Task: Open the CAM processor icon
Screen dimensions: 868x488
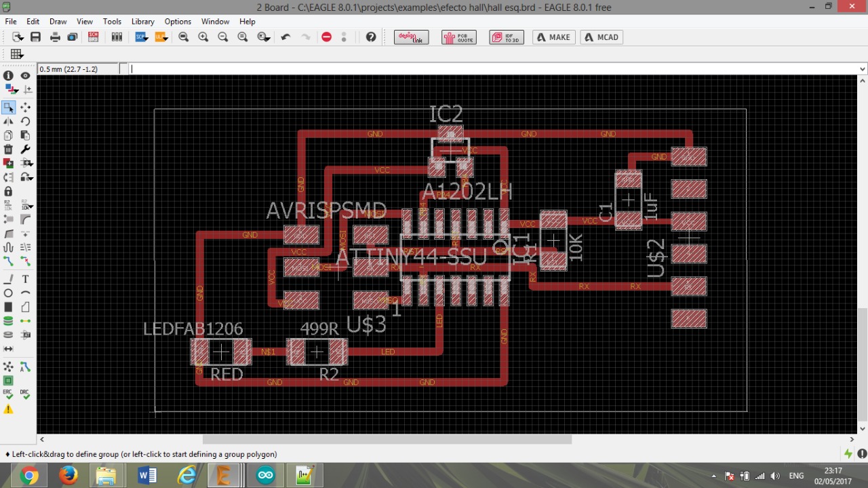Action: [x=72, y=37]
